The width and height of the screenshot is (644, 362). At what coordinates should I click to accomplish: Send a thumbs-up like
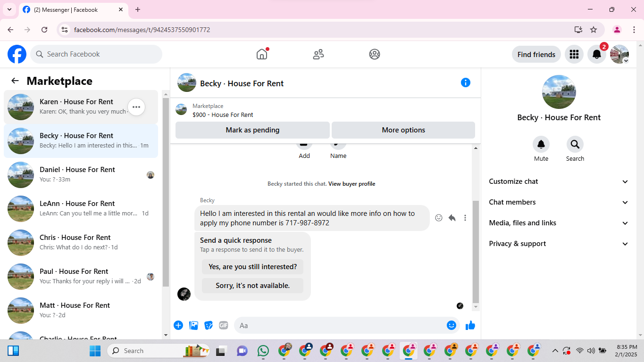(470, 325)
